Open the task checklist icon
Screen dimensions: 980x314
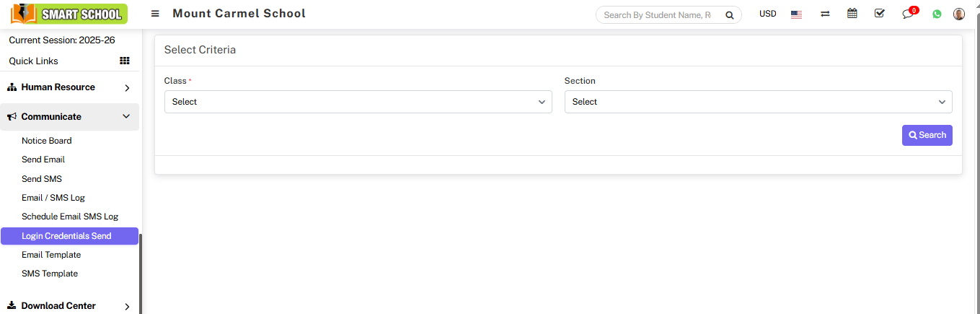pos(879,14)
